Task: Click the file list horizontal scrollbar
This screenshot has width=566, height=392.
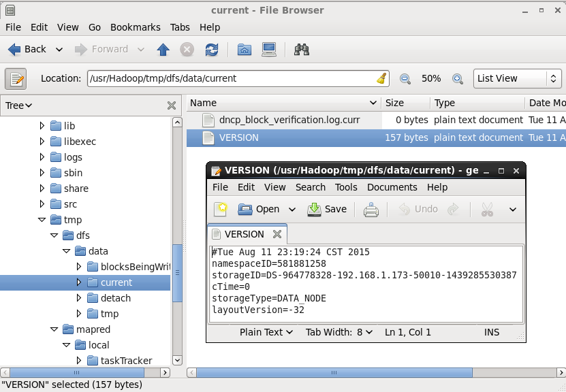Action: 334,372
